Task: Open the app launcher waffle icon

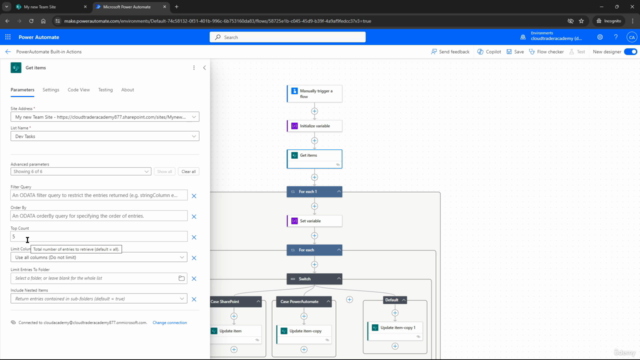Action: coord(8,37)
